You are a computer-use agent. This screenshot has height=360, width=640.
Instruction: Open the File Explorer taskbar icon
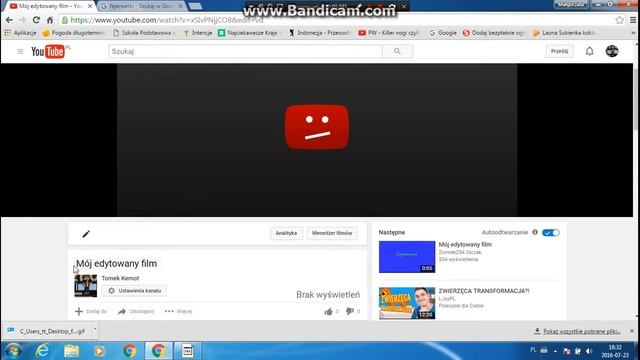[x=71, y=351]
